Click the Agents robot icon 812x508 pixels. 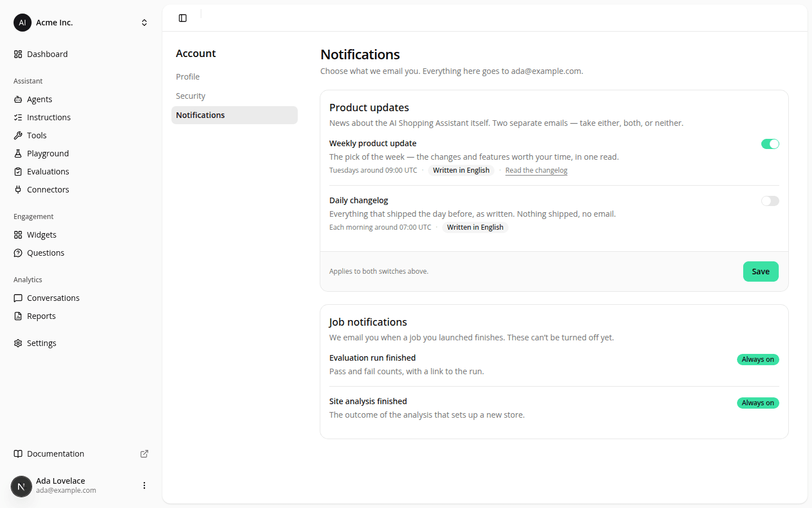(x=18, y=99)
